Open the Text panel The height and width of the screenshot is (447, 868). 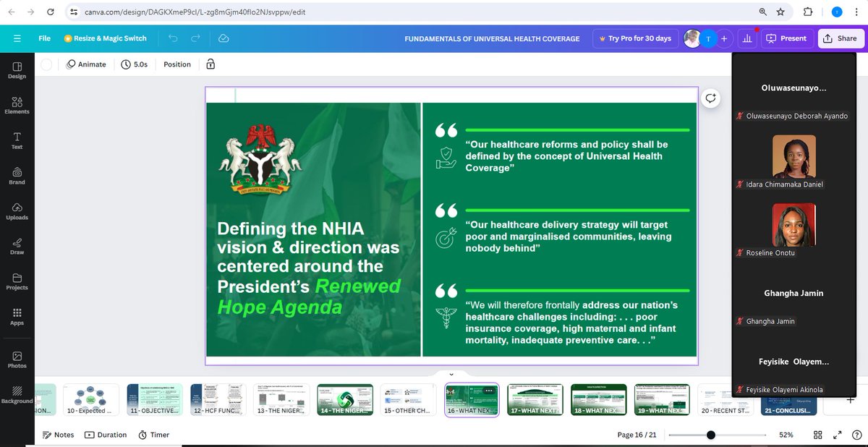[x=17, y=140]
